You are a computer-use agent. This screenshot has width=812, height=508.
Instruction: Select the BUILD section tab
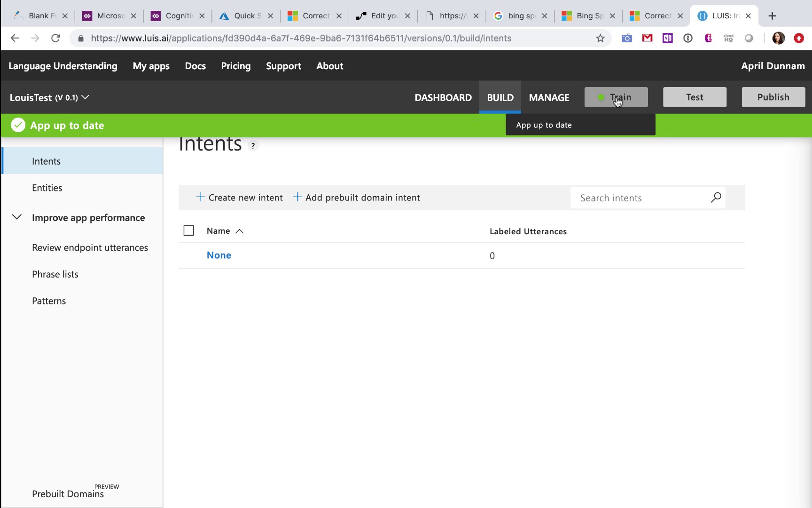click(x=500, y=97)
